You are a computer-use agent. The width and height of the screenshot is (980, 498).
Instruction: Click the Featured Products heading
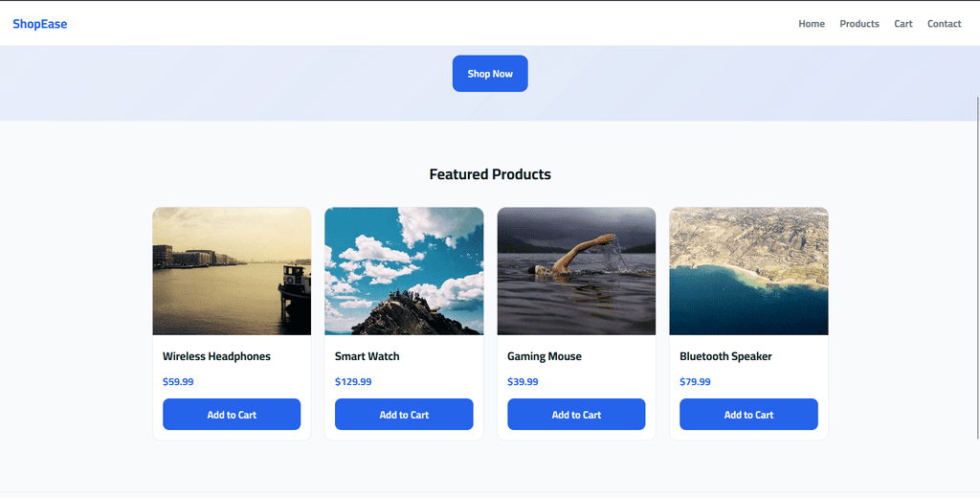tap(490, 174)
